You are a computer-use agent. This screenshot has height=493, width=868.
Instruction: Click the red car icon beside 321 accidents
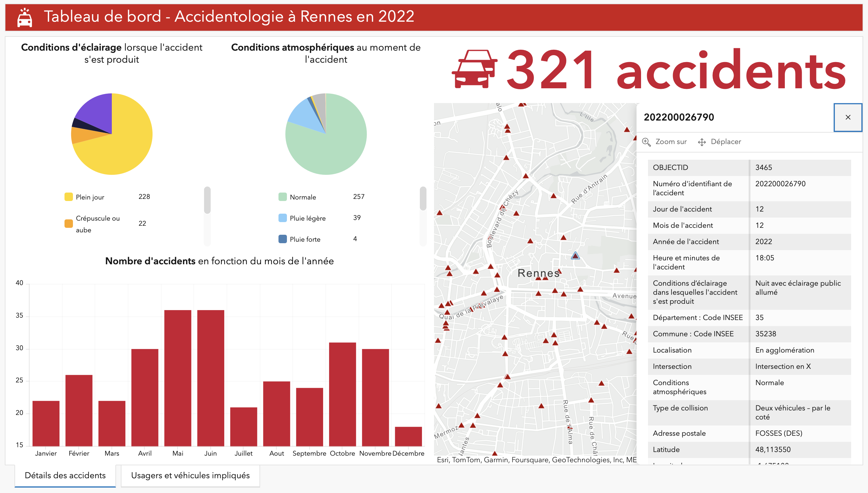point(474,69)
